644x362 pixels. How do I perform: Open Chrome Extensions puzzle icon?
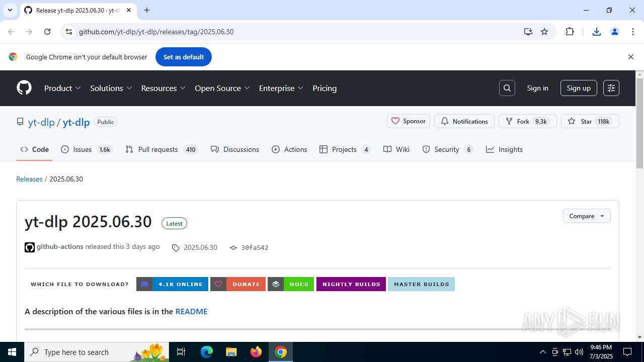[570, 32]
